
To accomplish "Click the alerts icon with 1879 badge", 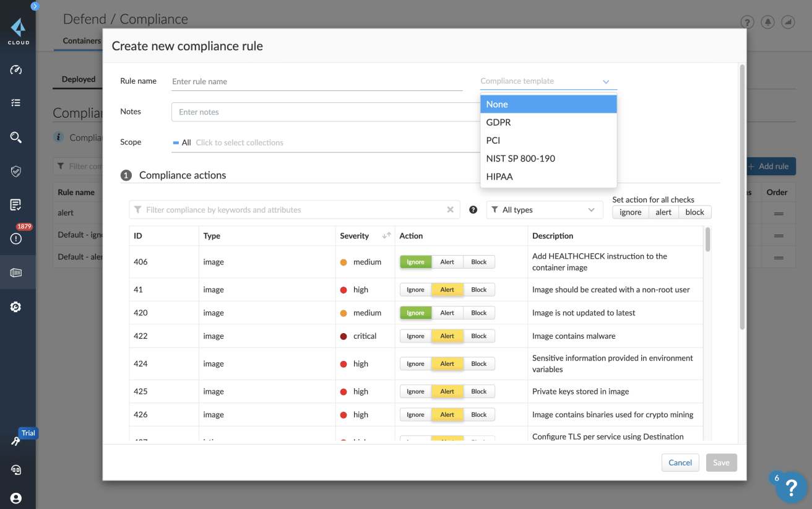I will (16, 238).
